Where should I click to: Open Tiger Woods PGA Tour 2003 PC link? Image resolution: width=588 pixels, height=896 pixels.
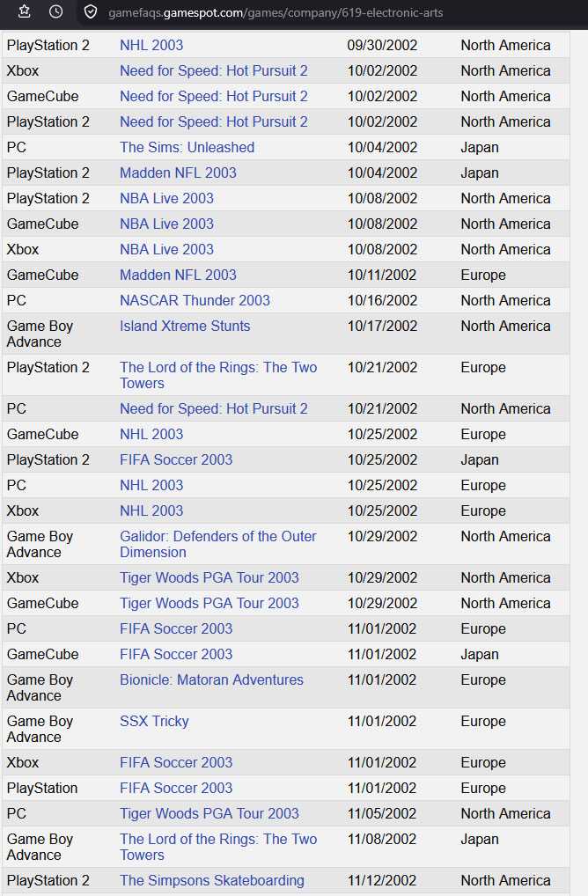[209, 814]
